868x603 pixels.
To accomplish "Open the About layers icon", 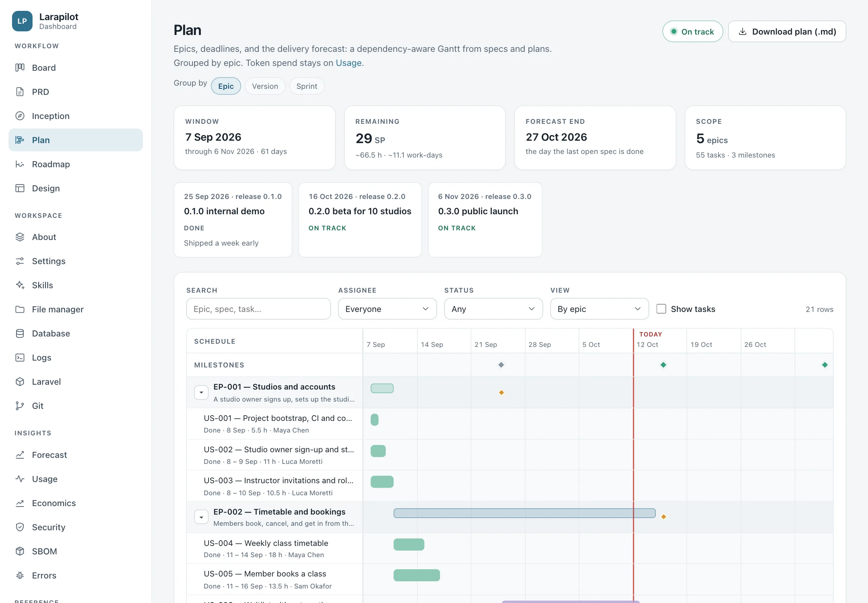I will pos(20,237).
